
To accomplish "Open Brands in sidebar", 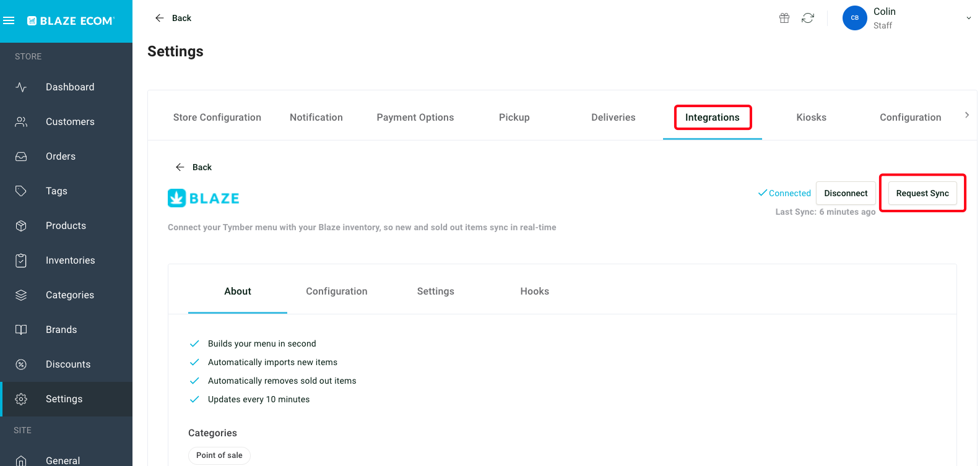I will pos(61,330).
